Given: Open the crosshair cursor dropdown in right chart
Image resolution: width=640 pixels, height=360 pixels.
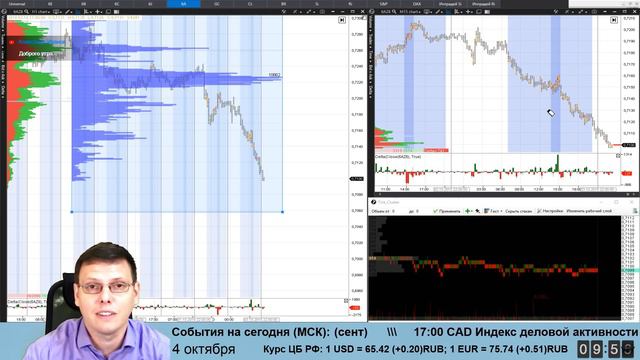Looking at the screenshot, I should 469,11.
